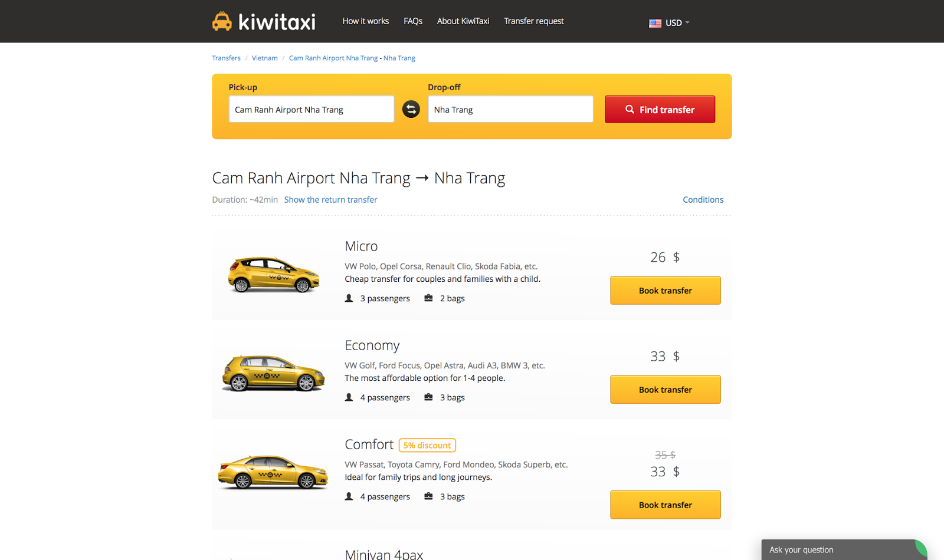Book transfer for the Comfort class

[x=665, y=505]
